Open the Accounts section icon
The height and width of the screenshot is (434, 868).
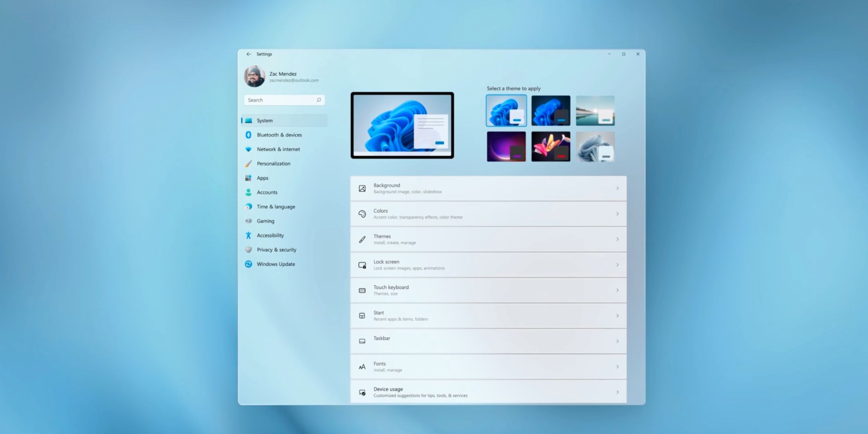click(x=248, y=192)
